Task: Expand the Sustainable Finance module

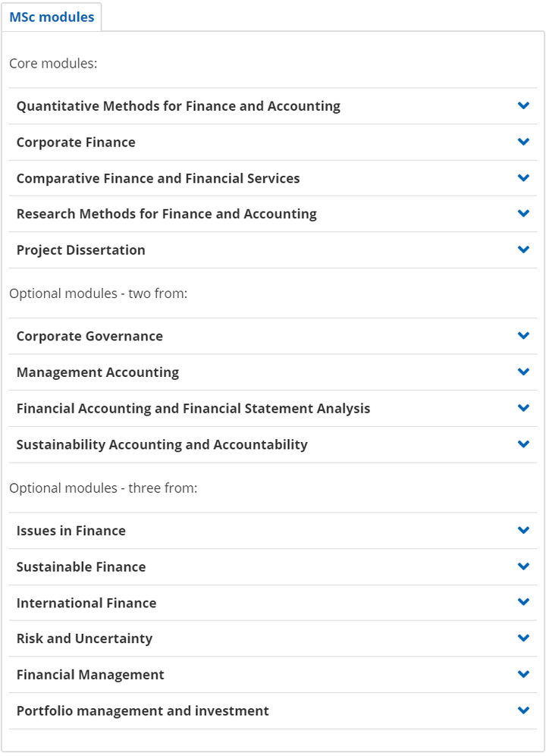Action: coord(273,566)
